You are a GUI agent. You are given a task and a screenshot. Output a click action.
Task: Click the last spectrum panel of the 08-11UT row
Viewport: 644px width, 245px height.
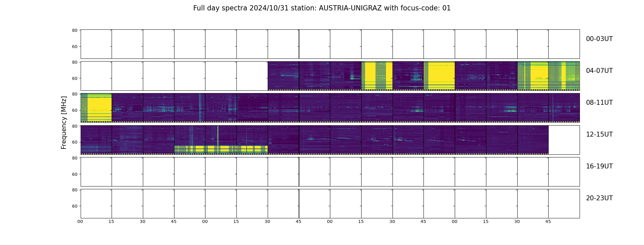pos(564,107)
